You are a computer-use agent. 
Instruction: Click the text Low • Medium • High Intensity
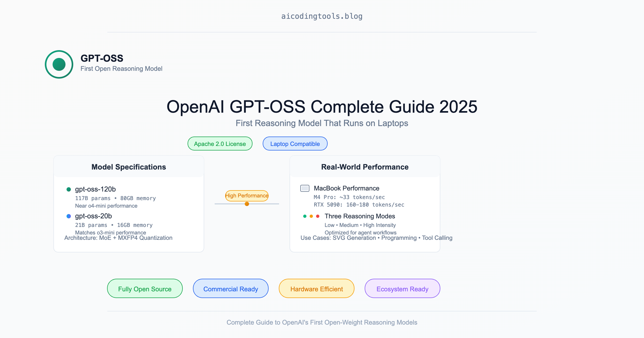pos(360,225)
